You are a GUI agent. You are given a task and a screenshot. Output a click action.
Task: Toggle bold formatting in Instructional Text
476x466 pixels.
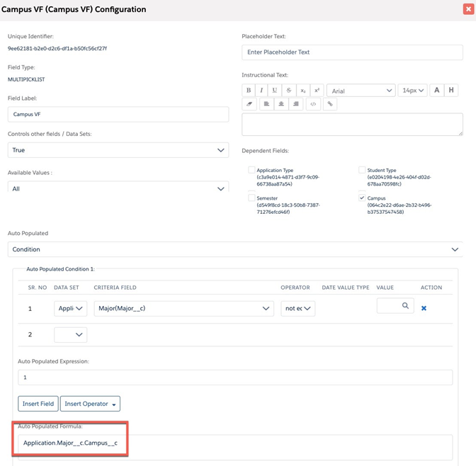click(249, 91)
